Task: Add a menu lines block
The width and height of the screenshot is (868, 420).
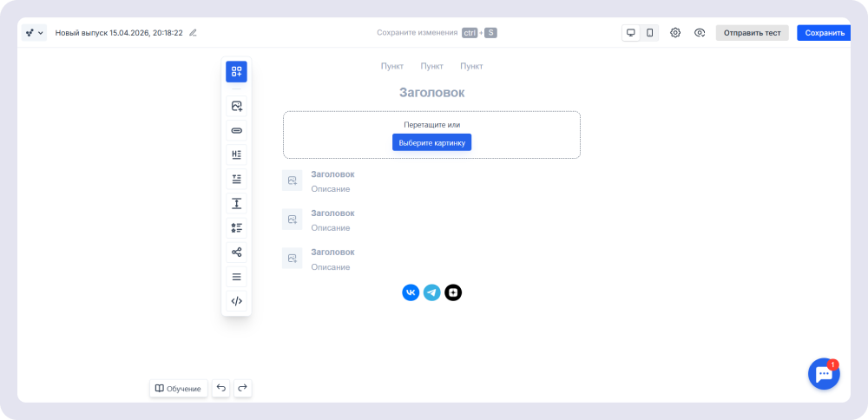Action: (236, 277)
